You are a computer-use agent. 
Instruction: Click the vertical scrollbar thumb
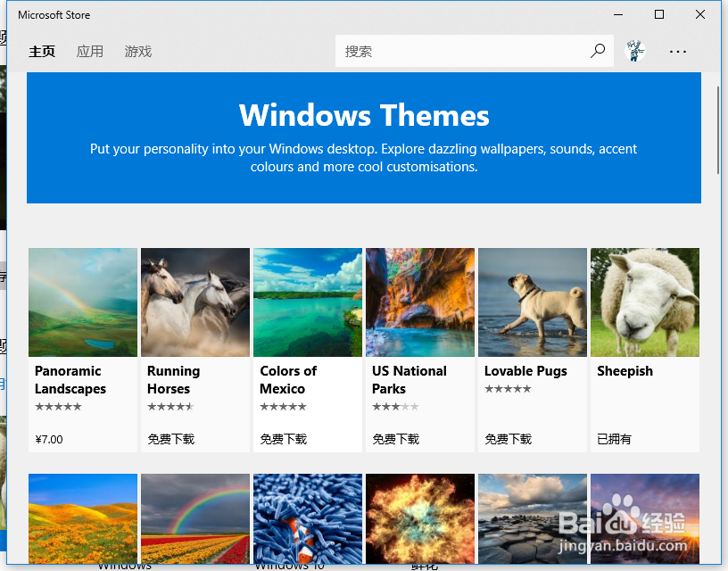pos(720,130)
